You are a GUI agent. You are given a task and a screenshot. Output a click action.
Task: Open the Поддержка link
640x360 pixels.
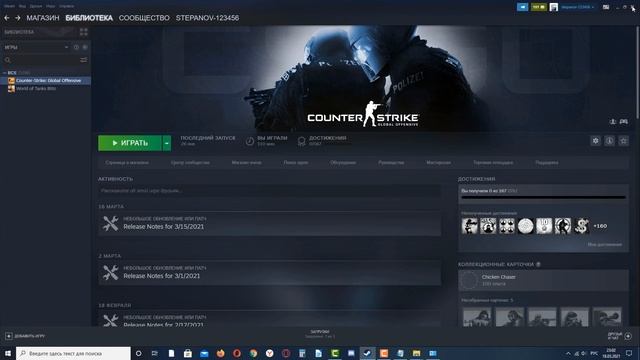pyautogui.click(x=547, y=162)
